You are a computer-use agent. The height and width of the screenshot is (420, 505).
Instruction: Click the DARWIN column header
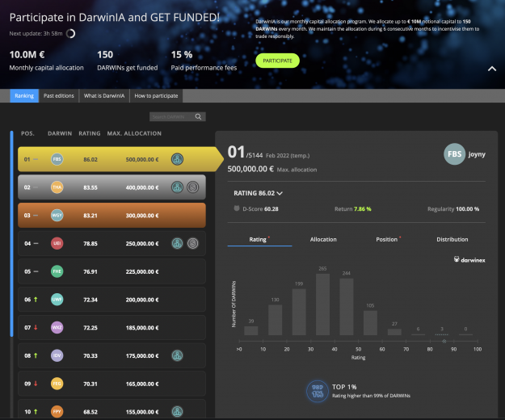coord(60,133)
